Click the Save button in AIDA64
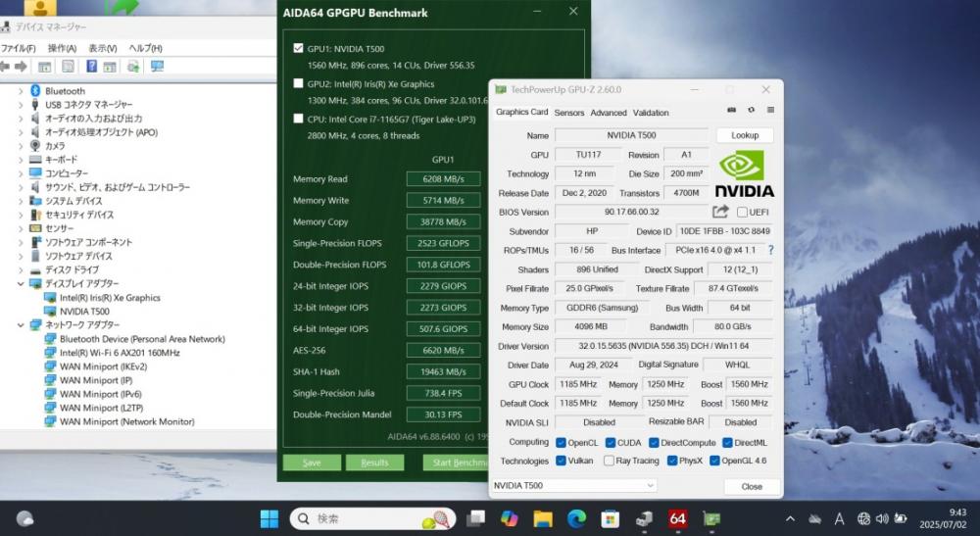 [x=312, y=463]
